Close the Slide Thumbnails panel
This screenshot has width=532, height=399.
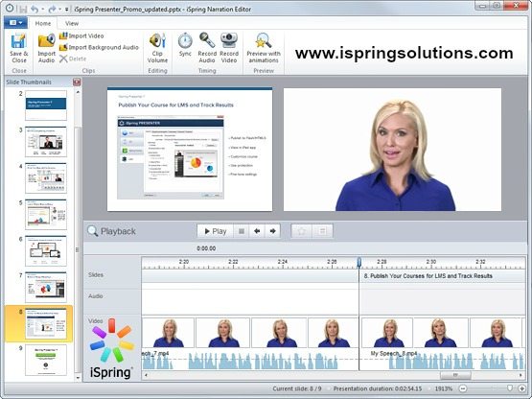pyautogui.click(x=77, y=82)
